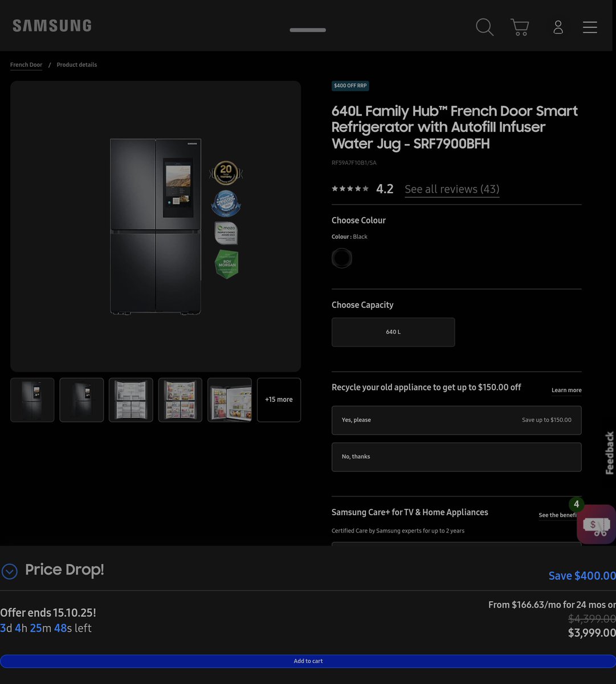Click the 20 year warranty badge
Screen dimensions: 616x684
point(226,173)
